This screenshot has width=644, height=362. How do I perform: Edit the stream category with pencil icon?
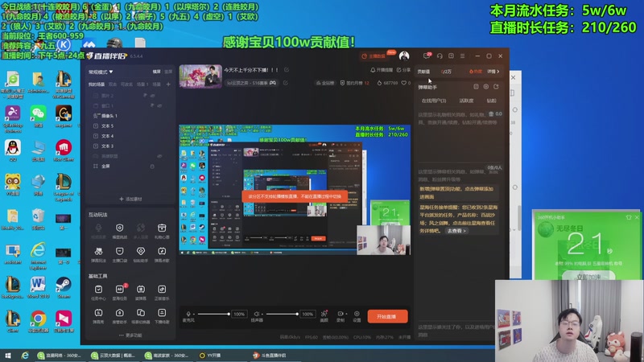[x=286, y=83]
